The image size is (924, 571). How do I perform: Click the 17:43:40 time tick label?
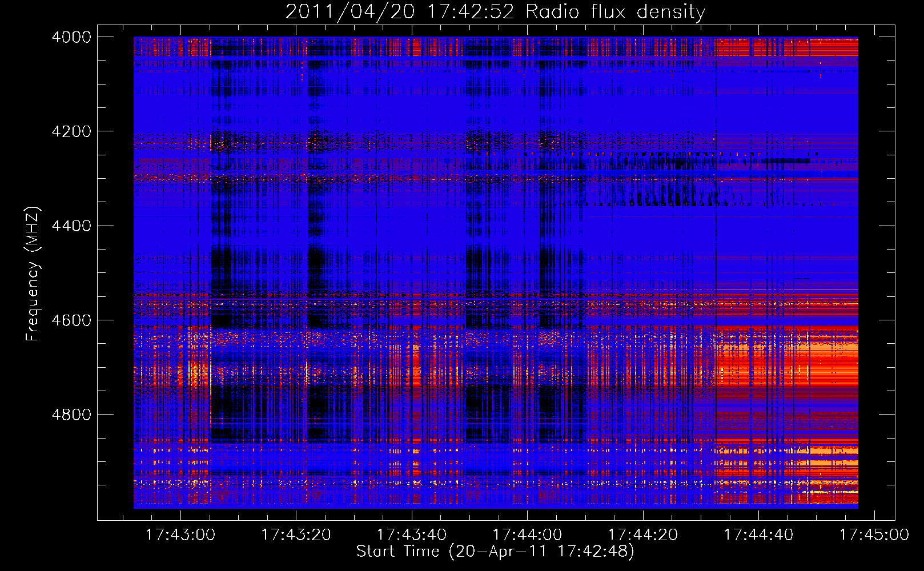[412, 534]
